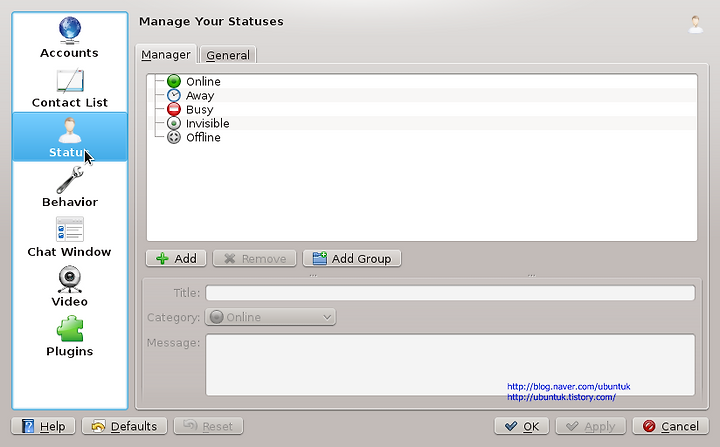Open Video webcam icon

point(70,279)
